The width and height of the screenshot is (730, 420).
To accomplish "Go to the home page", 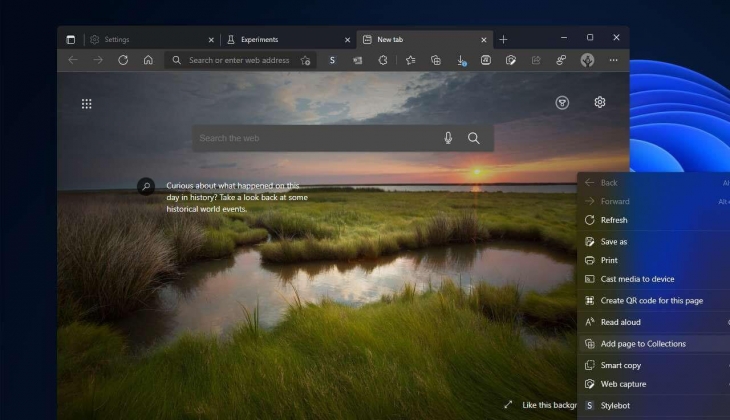I will coord(148,60).
